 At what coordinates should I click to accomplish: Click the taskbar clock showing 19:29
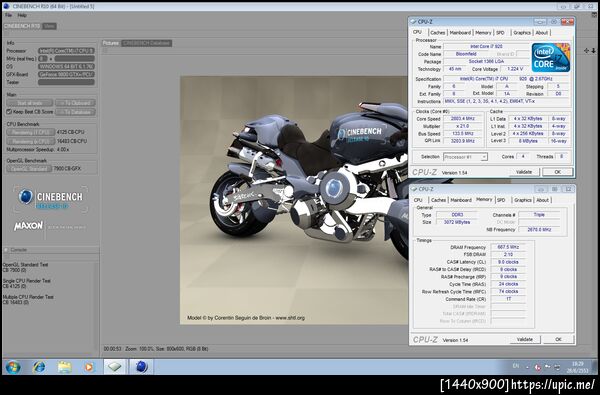[x=578, y=367]
